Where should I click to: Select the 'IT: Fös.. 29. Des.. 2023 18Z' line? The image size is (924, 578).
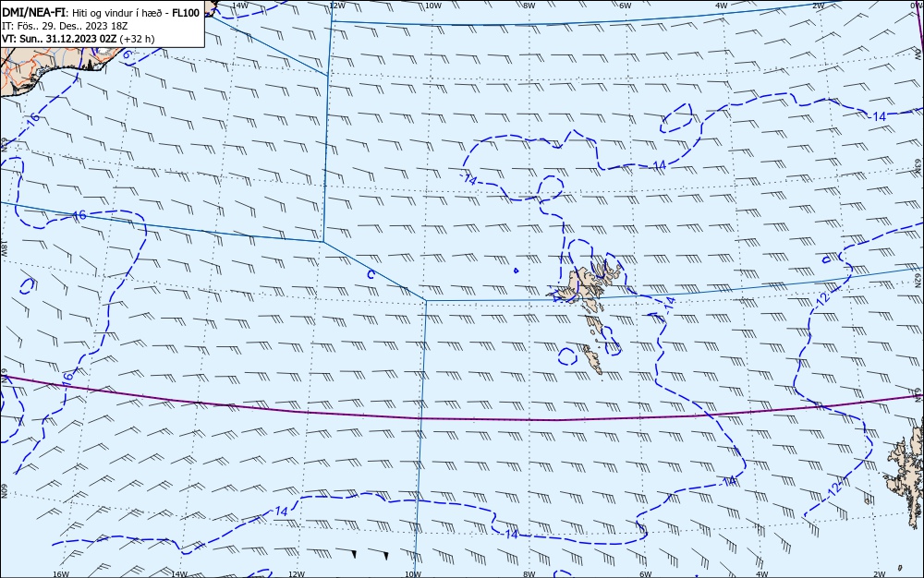[65, 26]
